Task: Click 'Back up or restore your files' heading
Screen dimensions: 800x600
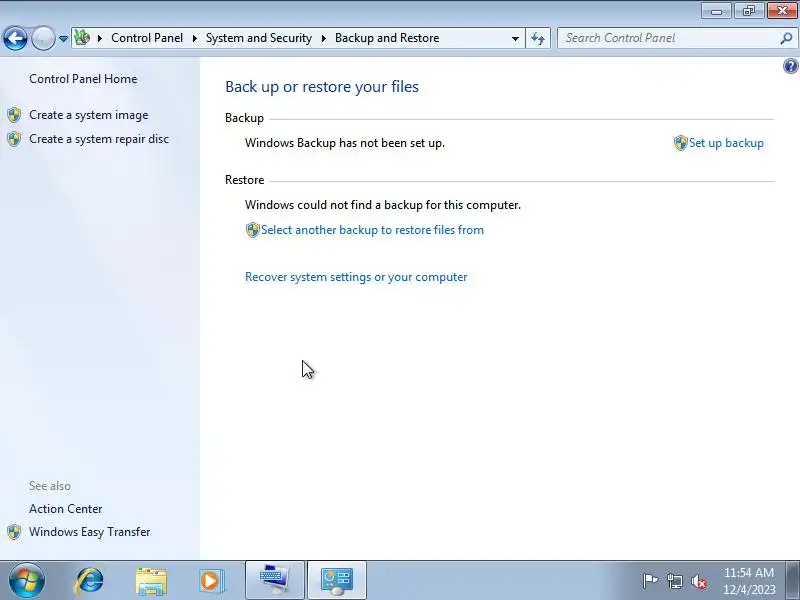Action: pos(322,87)
